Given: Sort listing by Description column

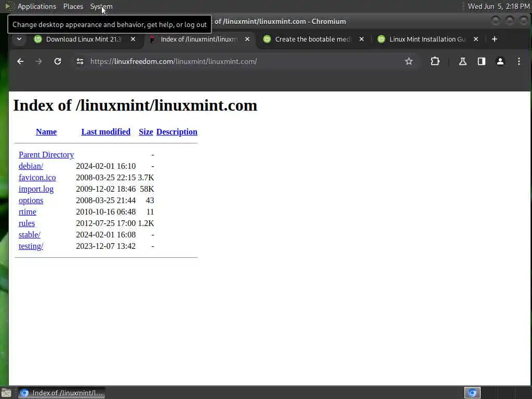Looking at the screenshot, I should tap(177, 131).
